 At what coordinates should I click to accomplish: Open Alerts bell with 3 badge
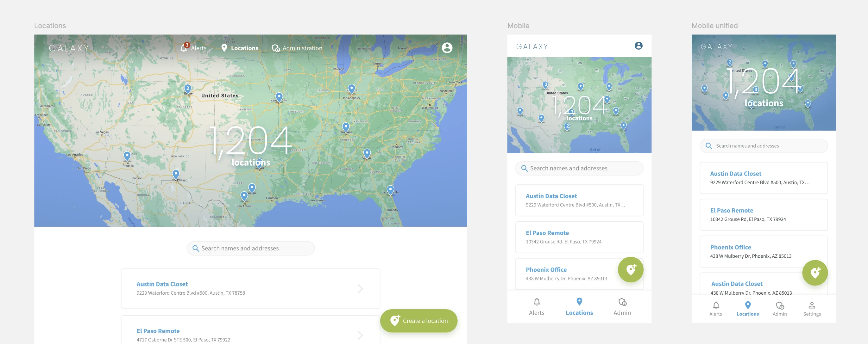[184, 48]
